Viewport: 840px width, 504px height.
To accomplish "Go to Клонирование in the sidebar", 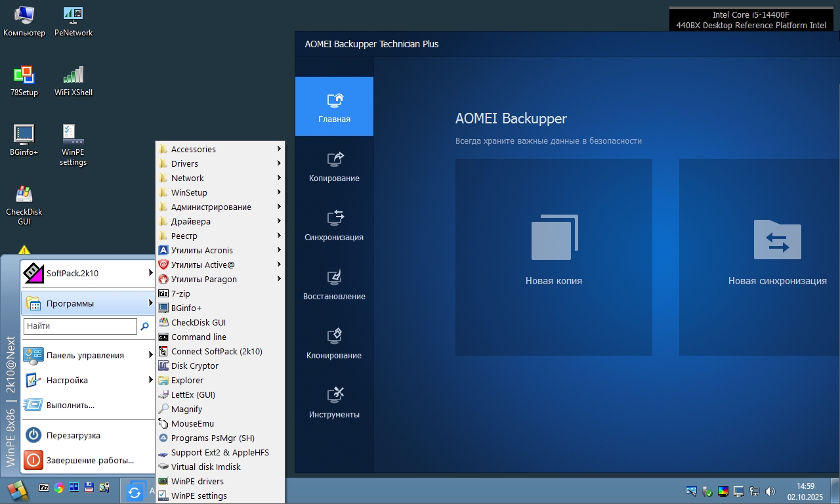I will [x=334, y=343].
